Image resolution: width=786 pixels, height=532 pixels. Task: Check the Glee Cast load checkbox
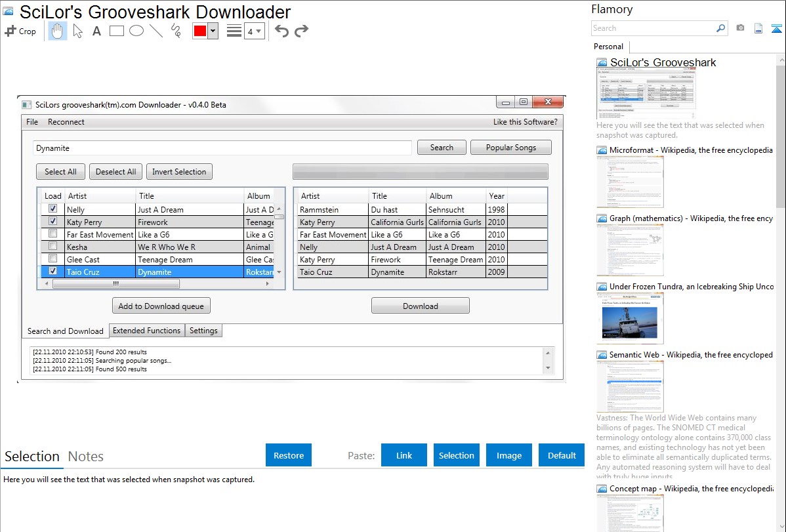52,258
